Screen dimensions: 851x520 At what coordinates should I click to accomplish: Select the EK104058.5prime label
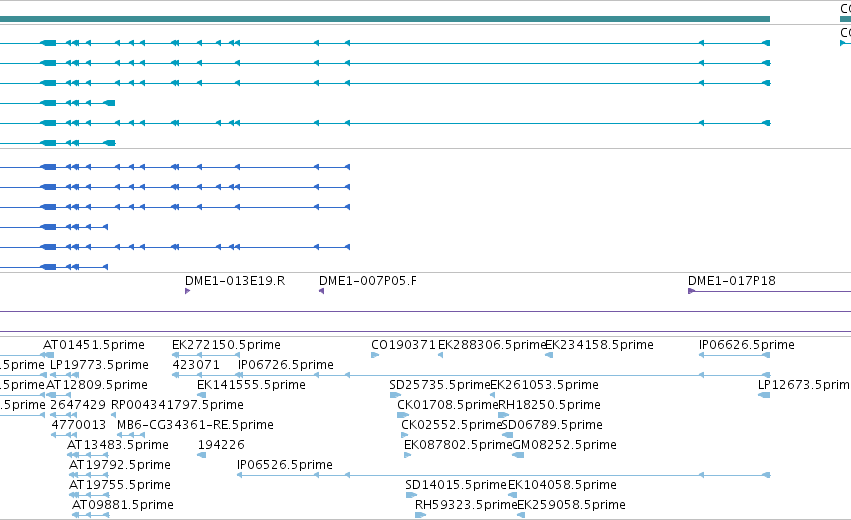point(562,485)
